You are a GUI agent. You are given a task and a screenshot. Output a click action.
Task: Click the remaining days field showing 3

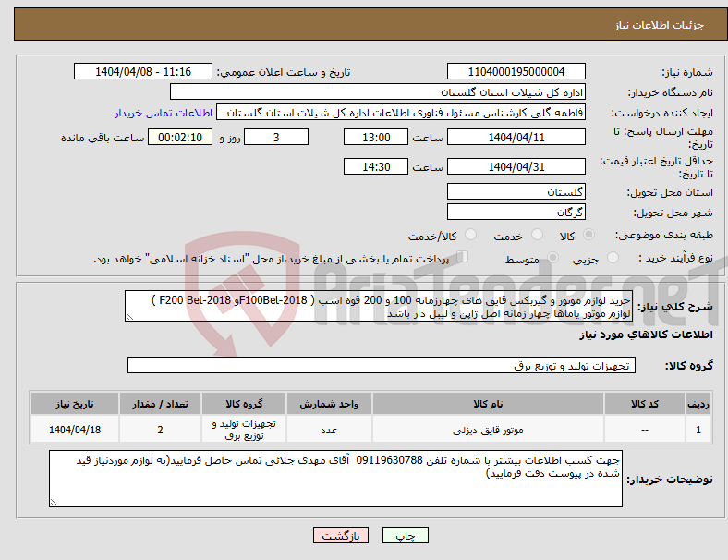[x=276, y=137]
